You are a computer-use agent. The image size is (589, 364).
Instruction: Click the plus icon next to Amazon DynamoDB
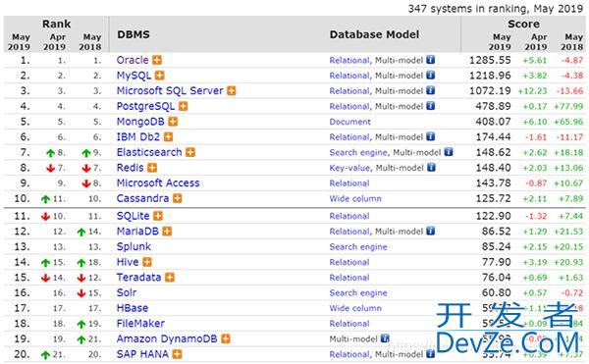[226, 338]
